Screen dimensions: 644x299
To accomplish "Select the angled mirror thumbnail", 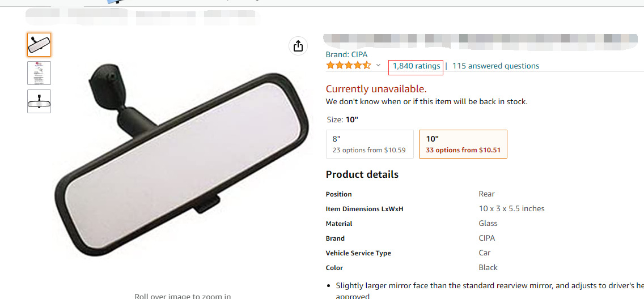I will tap(39, 45).
